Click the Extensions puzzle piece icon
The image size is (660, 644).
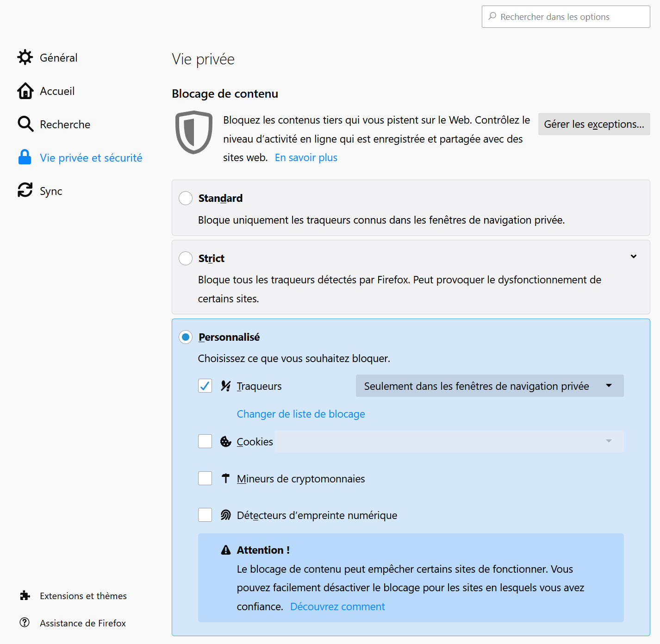point(25,595)
